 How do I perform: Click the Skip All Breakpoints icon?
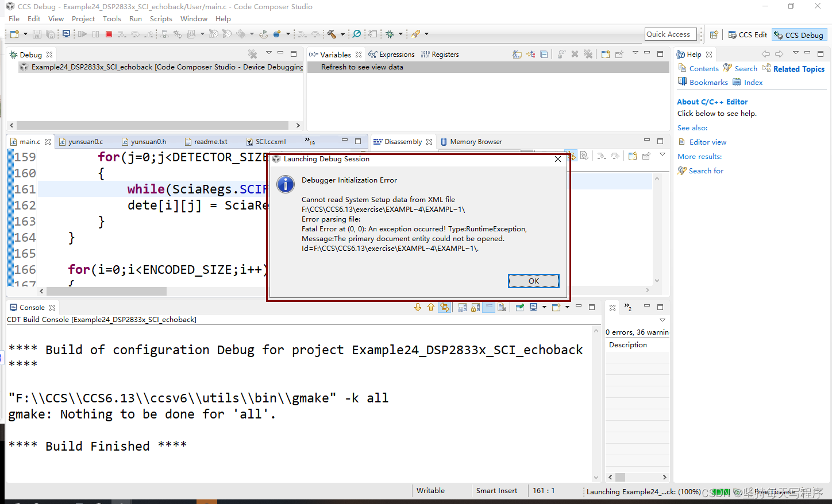point(356,34)
